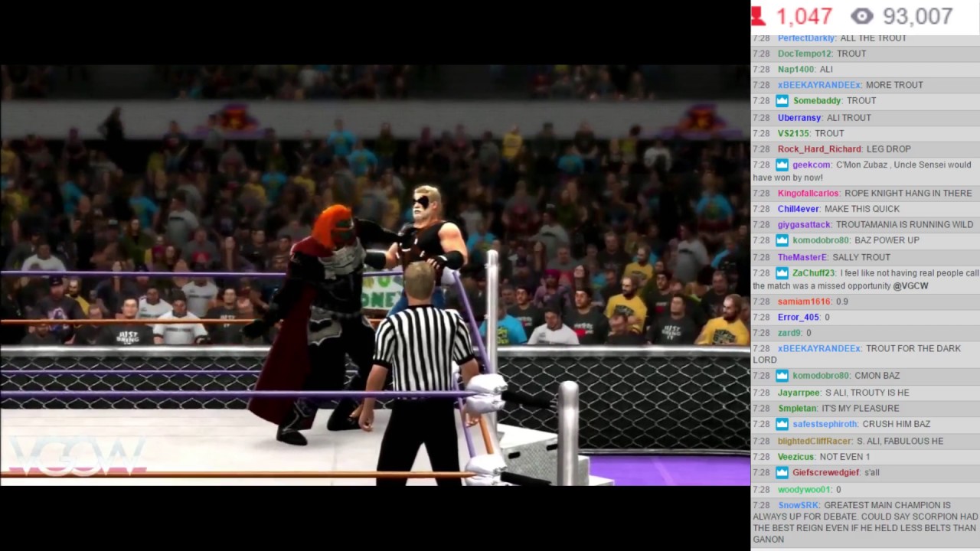This screenshot has height=551, width=980.
Task: Click the 1,047 viewer count
Action: pyautogui.click(x=803, y=16)
